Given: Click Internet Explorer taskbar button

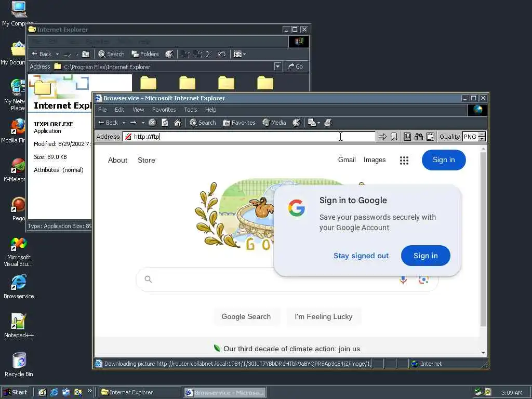Looking at the screenshot, I should pyautogui.click(x=139, y=392).
